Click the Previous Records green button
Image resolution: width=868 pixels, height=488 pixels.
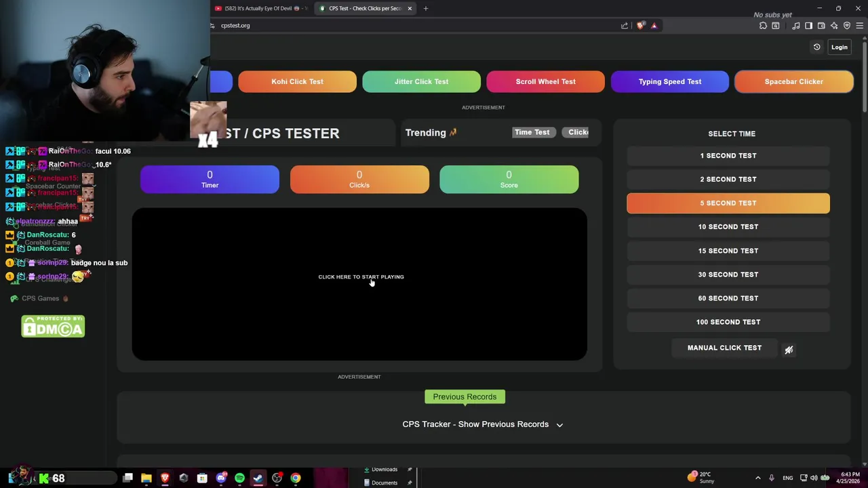click(465, 396)
